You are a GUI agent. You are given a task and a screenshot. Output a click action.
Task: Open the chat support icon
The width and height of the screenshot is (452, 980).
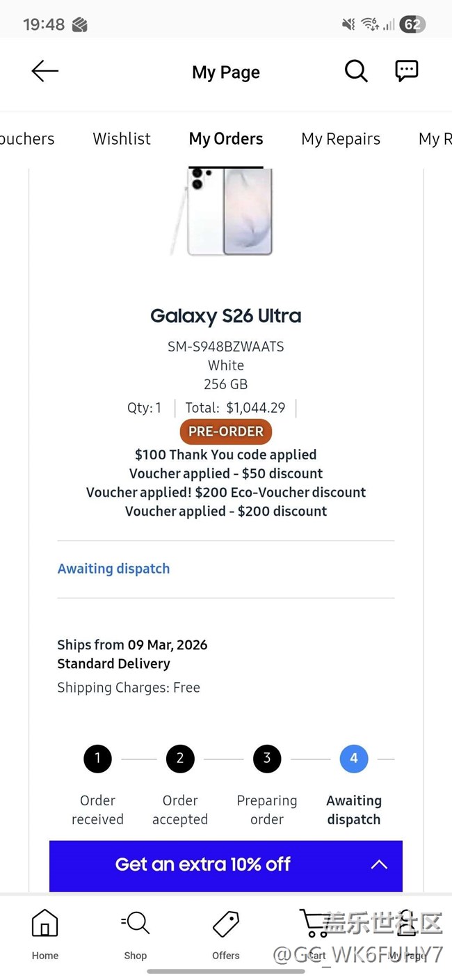(x=407, y=71)
